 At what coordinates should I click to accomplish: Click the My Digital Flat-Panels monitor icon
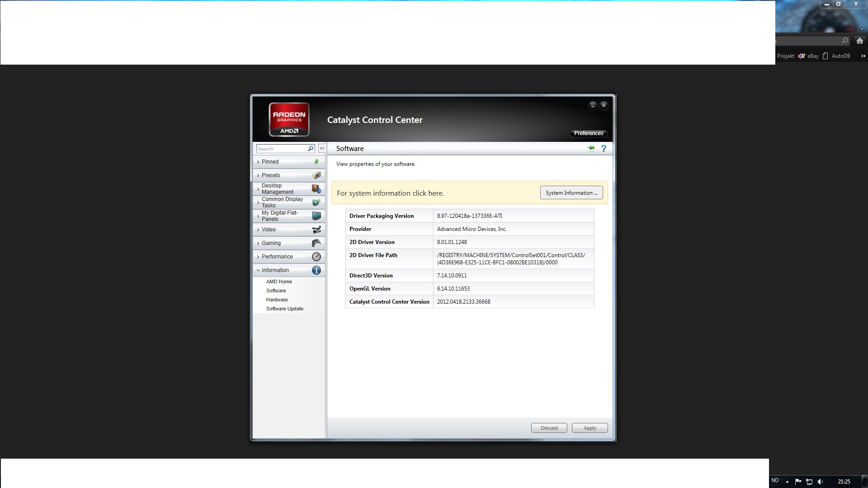[x=316, y=216]
